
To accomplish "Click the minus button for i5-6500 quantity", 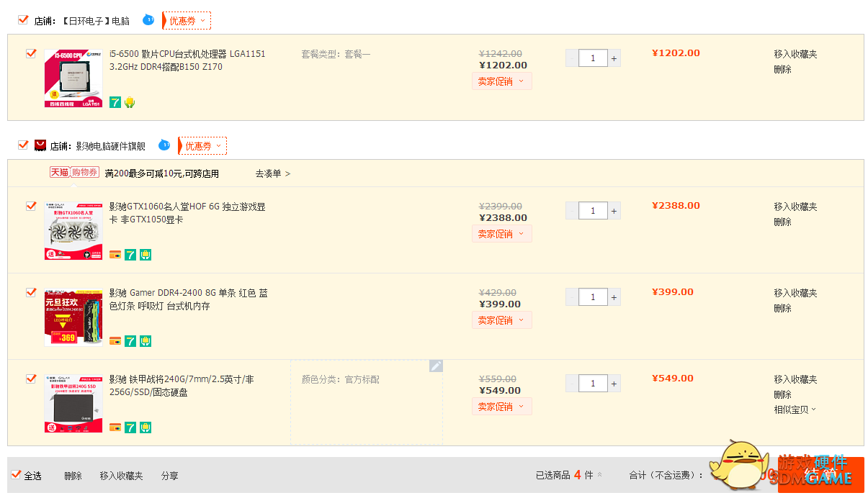I will 572,58.
